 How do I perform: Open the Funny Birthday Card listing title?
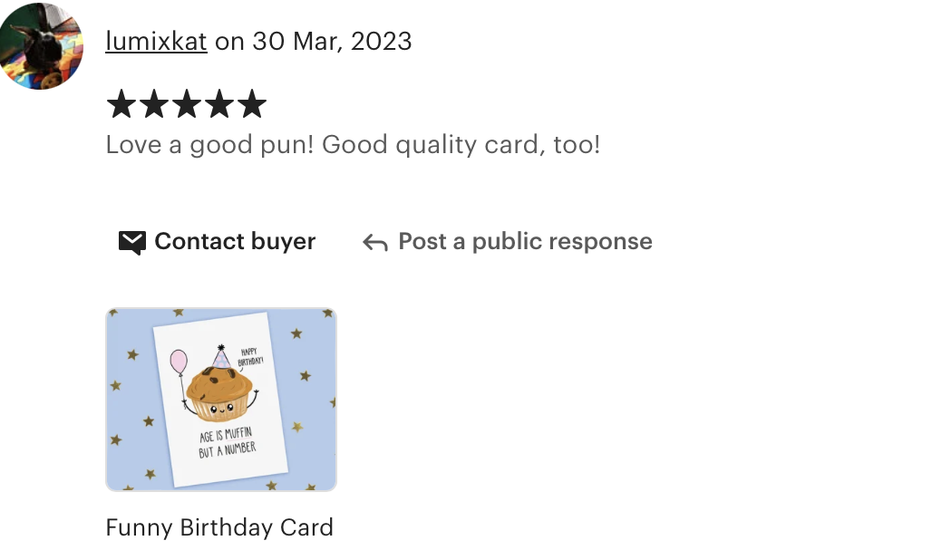219,527
